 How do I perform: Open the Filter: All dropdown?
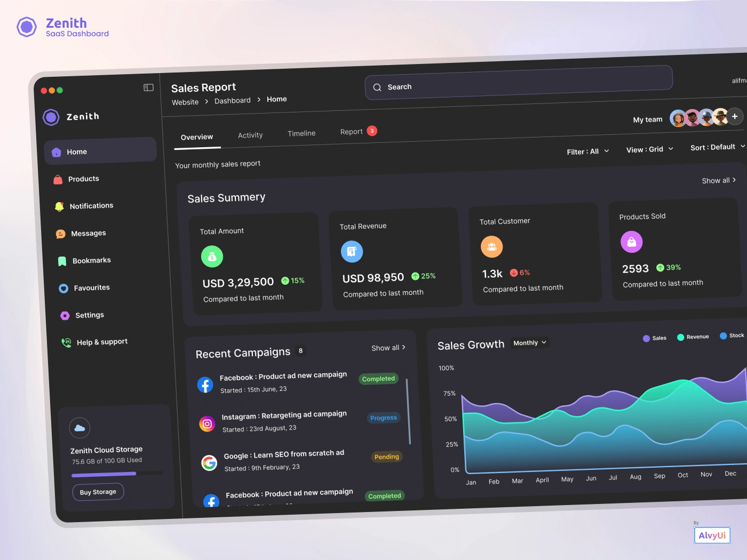click(x=588, y=151)
